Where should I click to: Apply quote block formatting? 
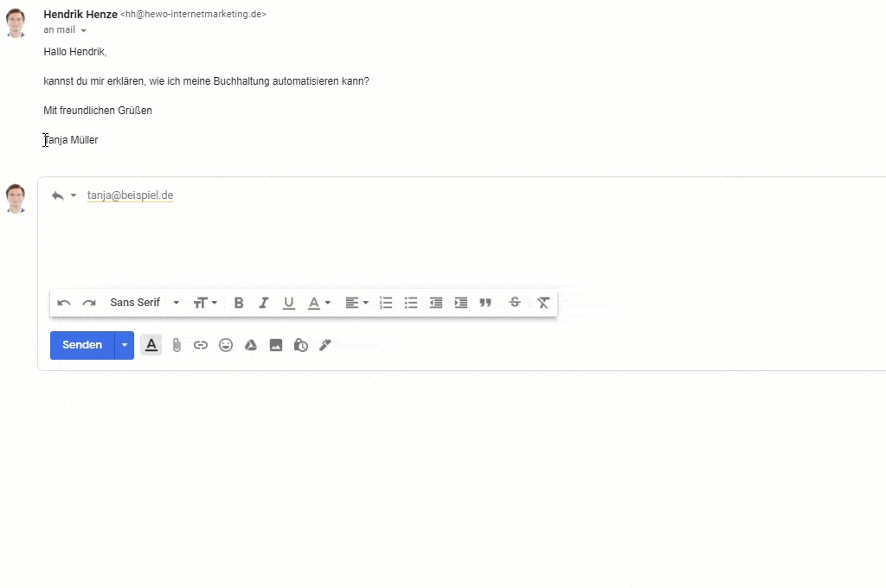coord(485,303)
